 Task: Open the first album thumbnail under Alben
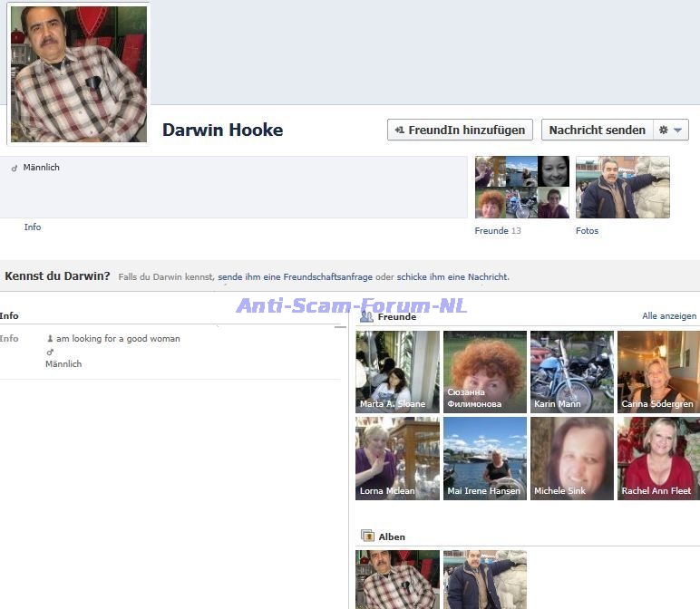(x=397, y=579)
